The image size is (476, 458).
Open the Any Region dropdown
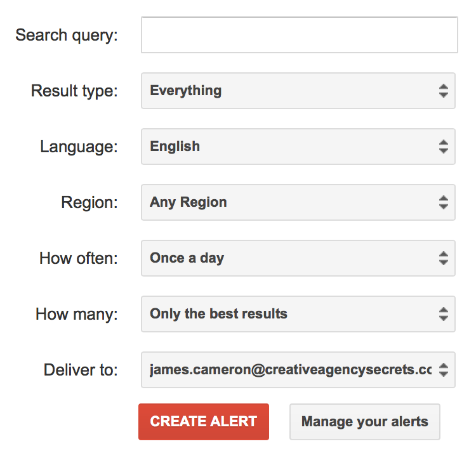pyautogui.click(x=298, y=202)
